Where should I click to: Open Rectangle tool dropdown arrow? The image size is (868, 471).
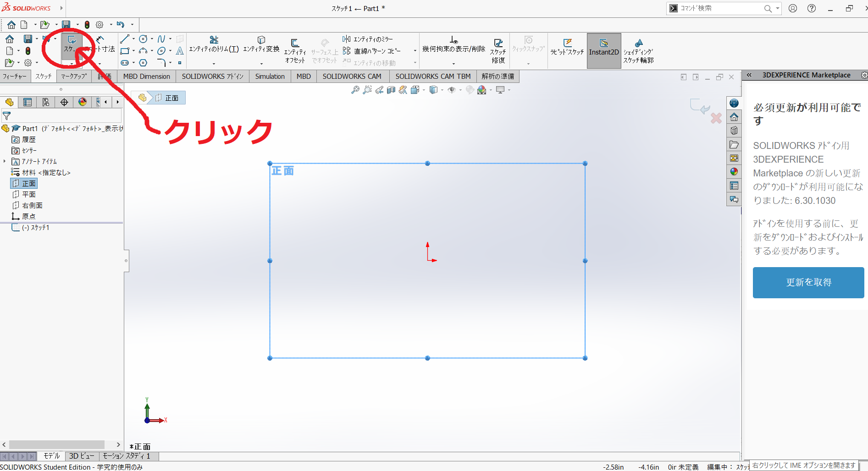click(133, 51)
